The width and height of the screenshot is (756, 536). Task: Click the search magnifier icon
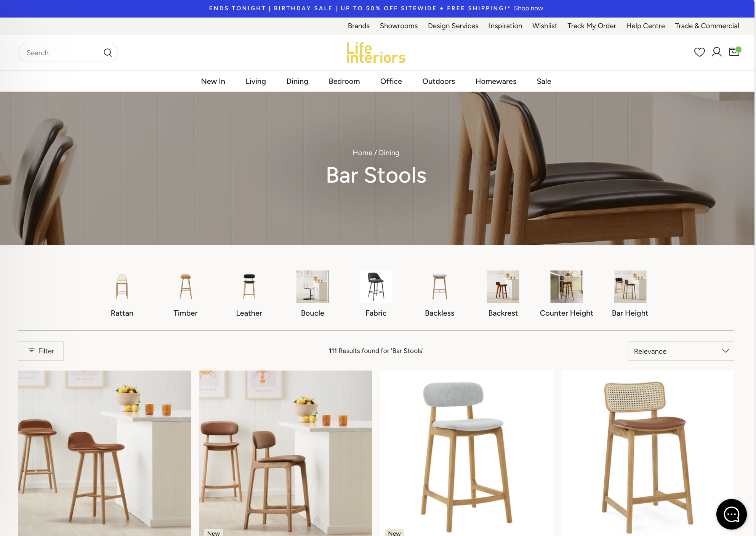(x=108, y=53)
